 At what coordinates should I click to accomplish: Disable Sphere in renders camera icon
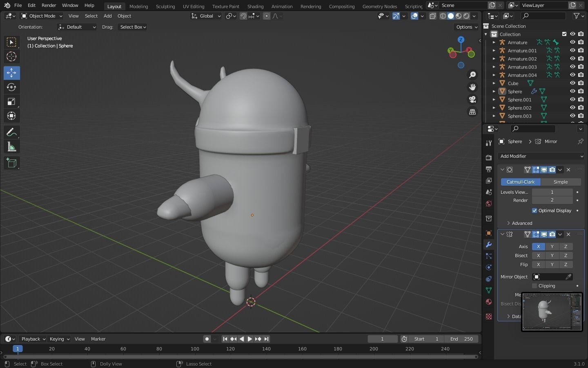pos(581,91)
